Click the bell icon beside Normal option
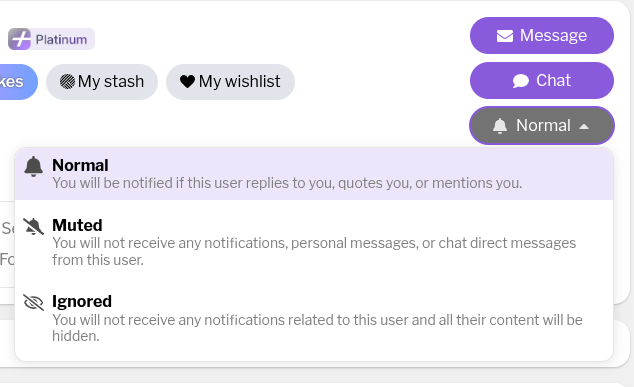634x387 pixels. pyautogui.click(x=34, y=167)
